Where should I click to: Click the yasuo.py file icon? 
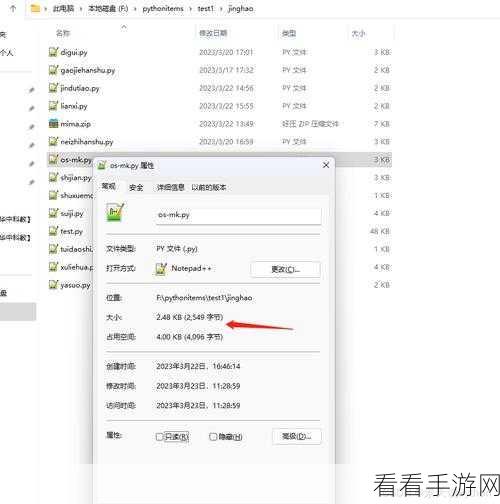(53, 285)
